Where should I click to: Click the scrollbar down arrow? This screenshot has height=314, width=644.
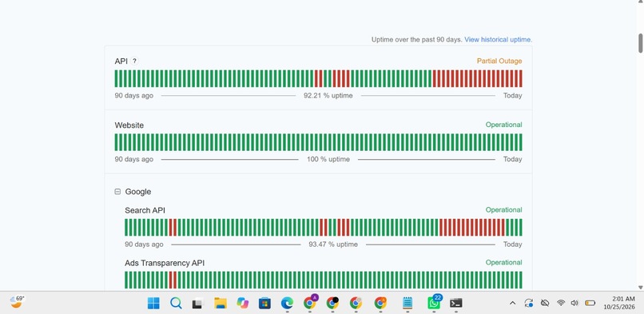click(640, 288)
